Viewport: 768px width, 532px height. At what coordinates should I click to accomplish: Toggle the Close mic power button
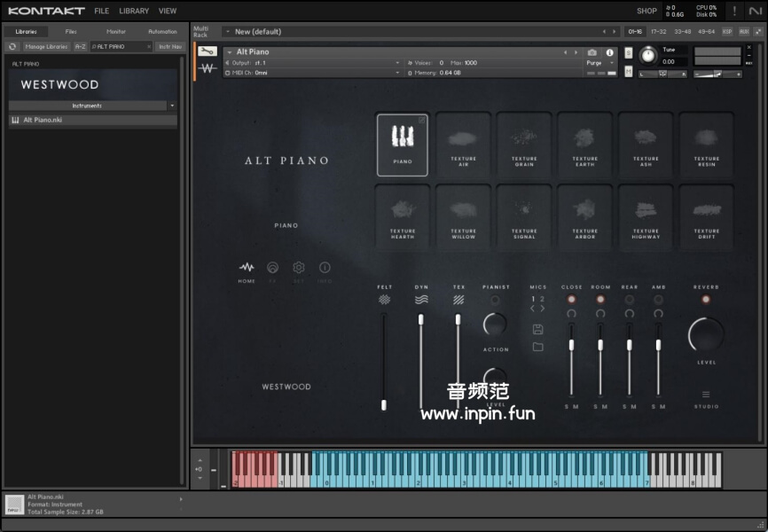[572, 300]
